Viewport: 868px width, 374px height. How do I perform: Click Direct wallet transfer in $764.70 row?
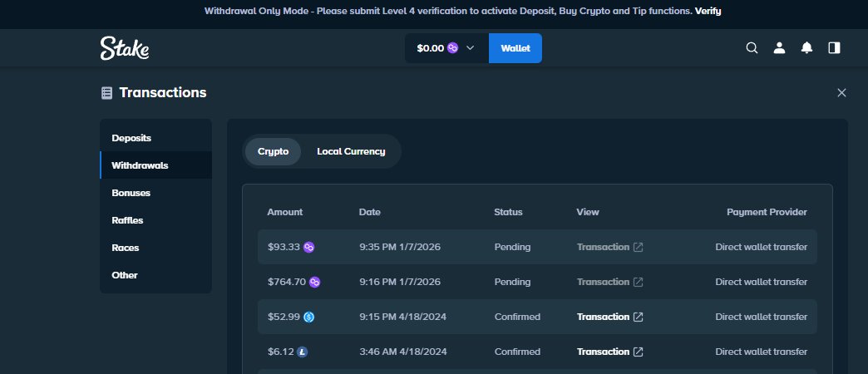click(x=761, y=282)
